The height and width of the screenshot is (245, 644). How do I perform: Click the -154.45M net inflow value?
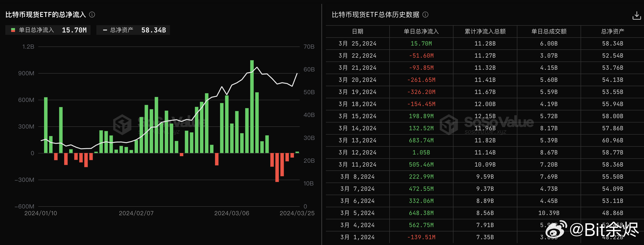click(x=421, y=104)
